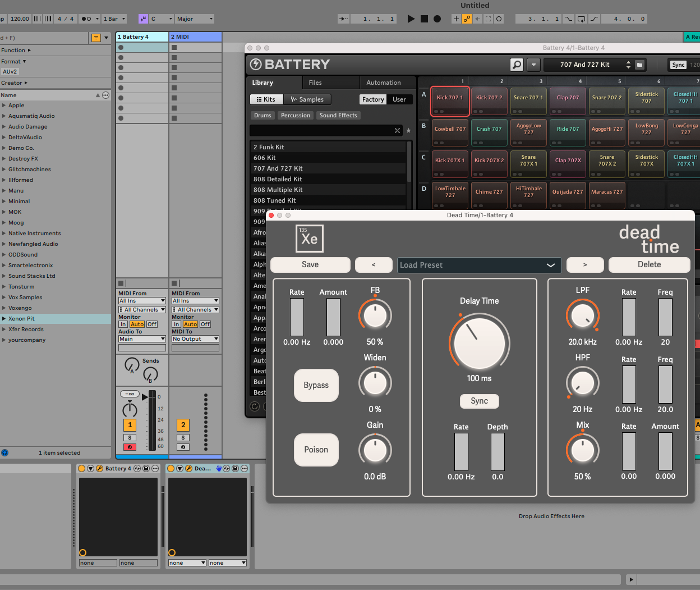The width and height of the screenshot is (700, 590).
Task: Click the FB feedback knob in Dead Time
Action: click(375, 315)
